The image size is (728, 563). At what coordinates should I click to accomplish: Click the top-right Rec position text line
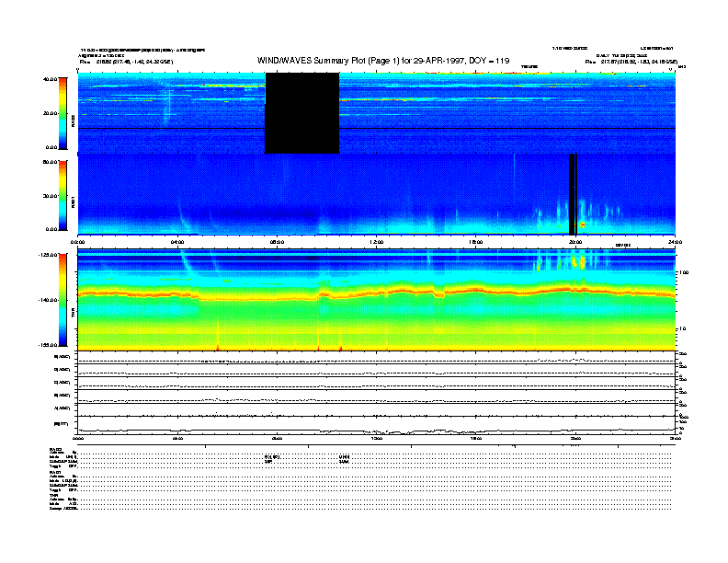(x=631, y=62)
